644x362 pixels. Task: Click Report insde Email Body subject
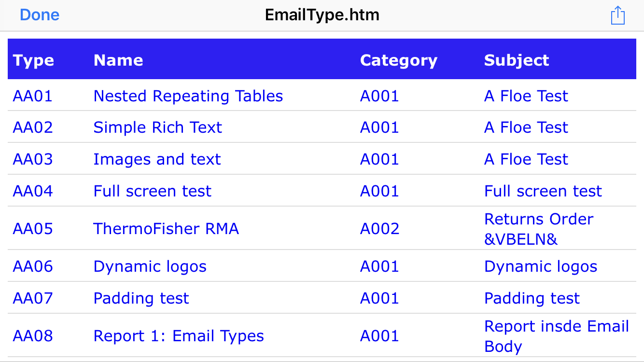[x=557, y=336]
